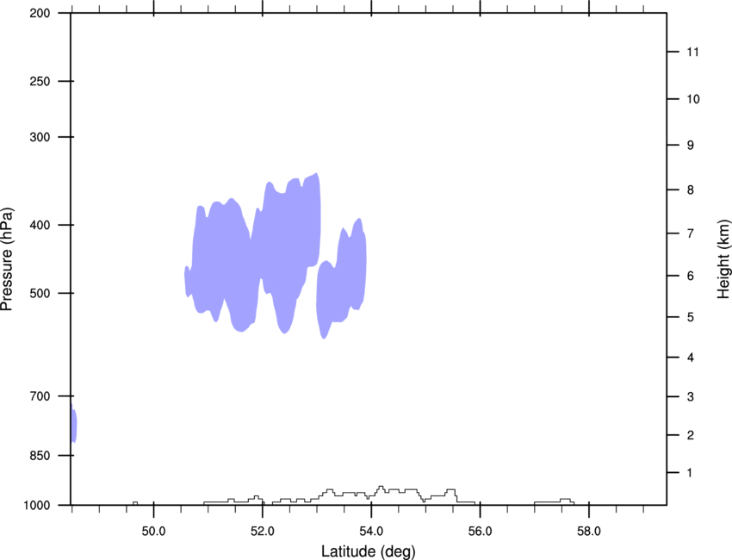Click the smaller blue region near 53.5 degrees
Image resolution: width=732 pixels, height=560 pixels.
pyautogui.click(x=343, y=280)
